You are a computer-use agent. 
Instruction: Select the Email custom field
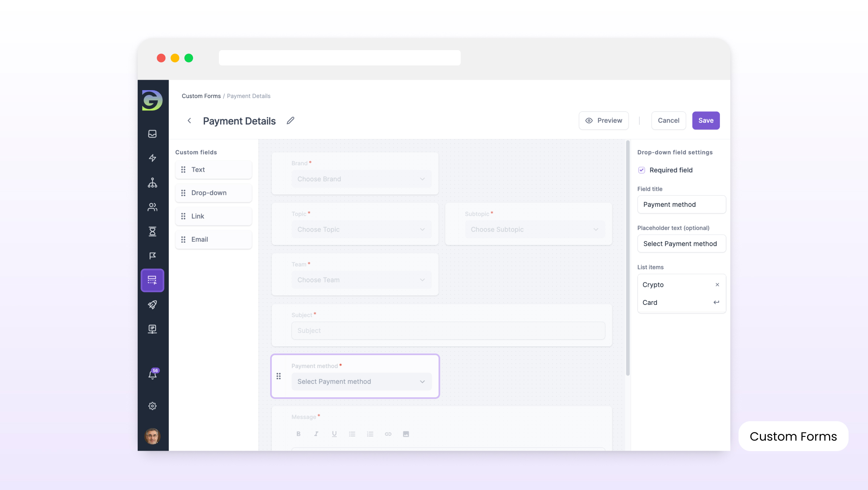point(213,239)
